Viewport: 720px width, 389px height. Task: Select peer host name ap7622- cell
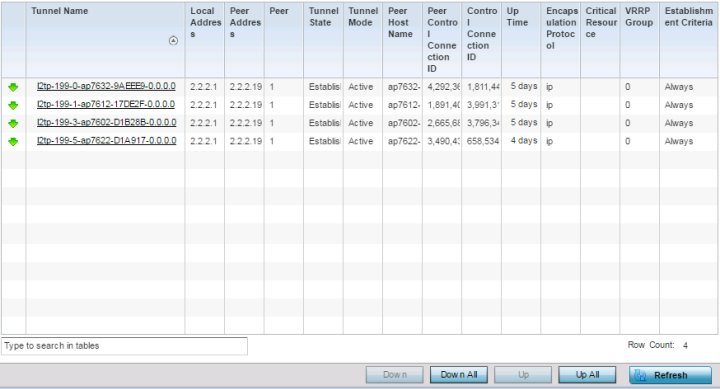tap(402, 141)
